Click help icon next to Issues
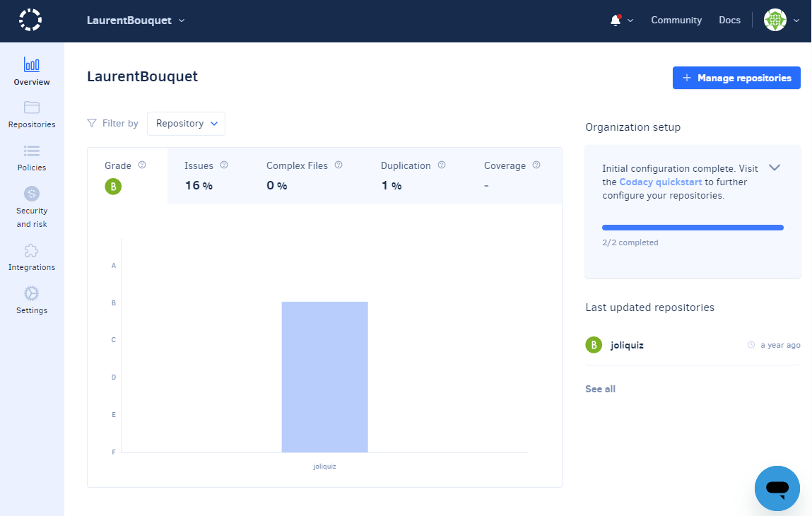 click(224, 165)
